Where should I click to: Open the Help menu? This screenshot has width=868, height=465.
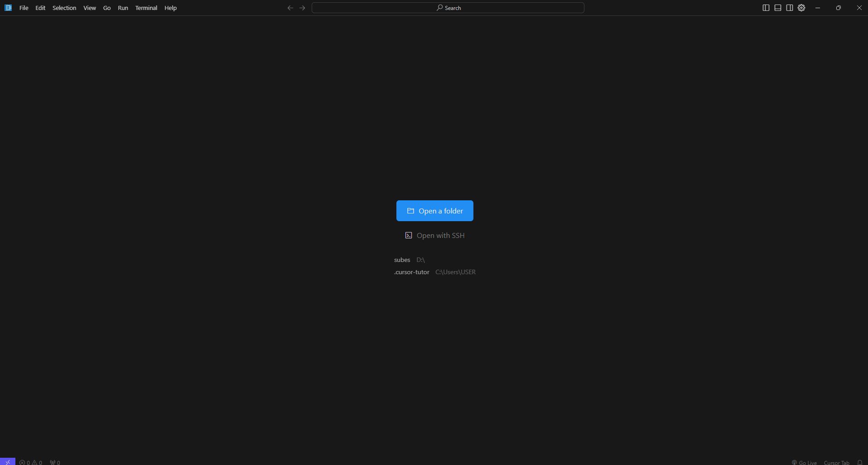(170, 8)
